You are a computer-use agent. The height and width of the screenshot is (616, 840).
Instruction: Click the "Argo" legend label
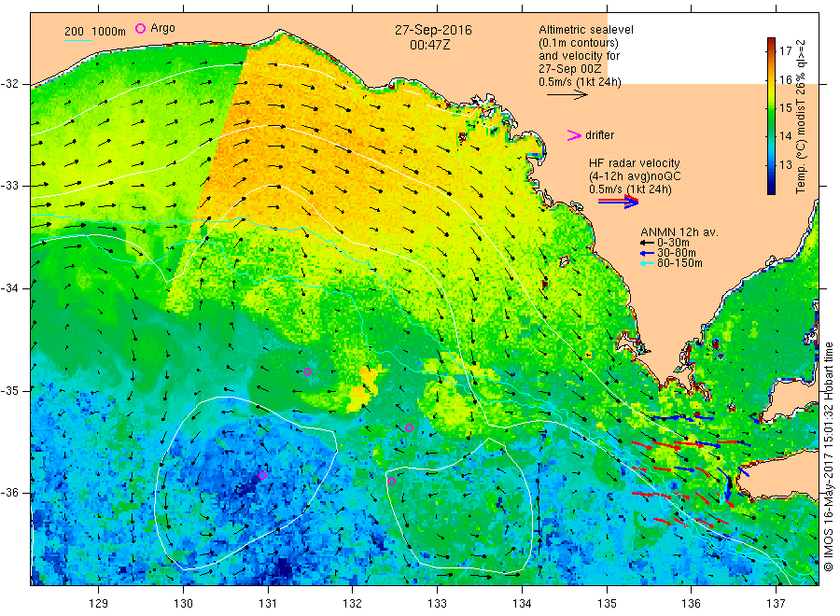pyautogui.click(x=162, y=28)
